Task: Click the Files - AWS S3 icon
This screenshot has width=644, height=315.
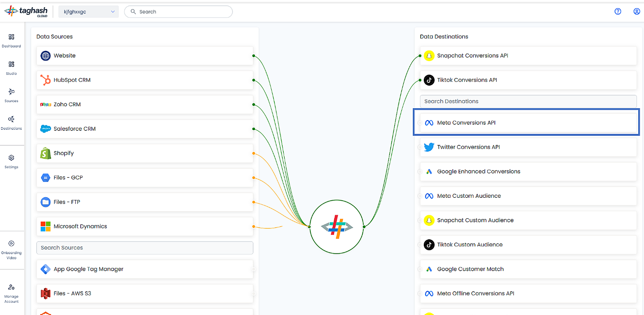Action: 45,294
